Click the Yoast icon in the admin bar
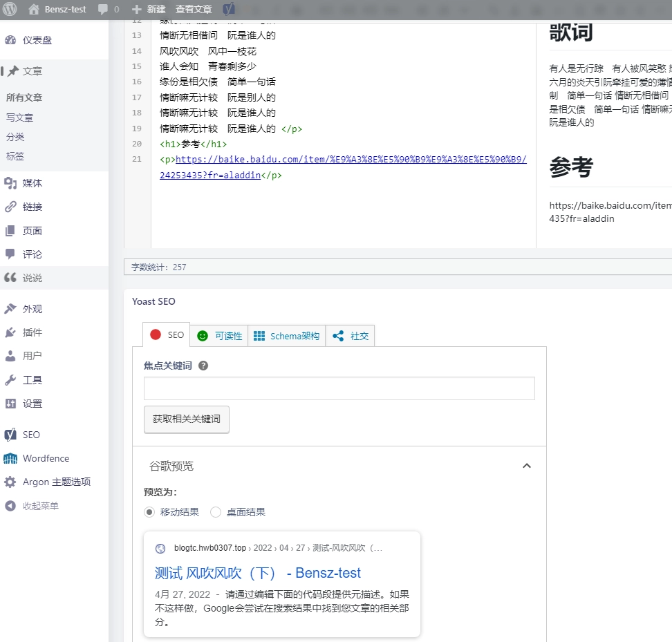The width and height of the screenshot is (672, 642). click(229, 9)
